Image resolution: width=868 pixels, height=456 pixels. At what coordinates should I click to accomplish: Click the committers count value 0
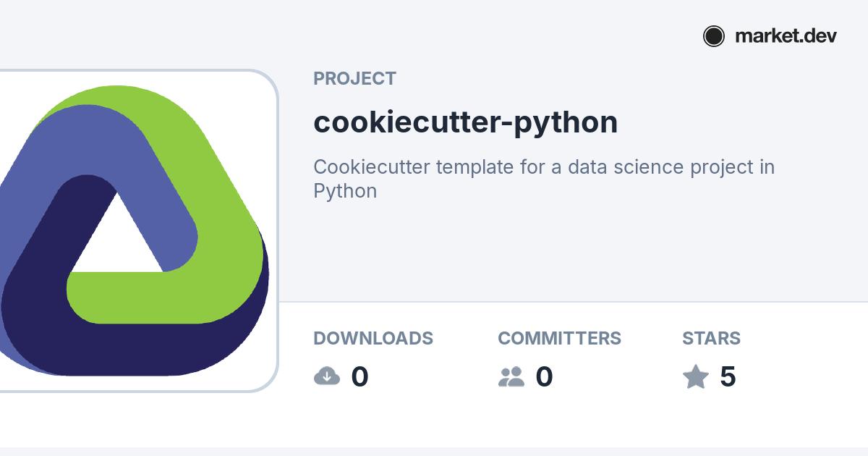(x=544, y=377)
